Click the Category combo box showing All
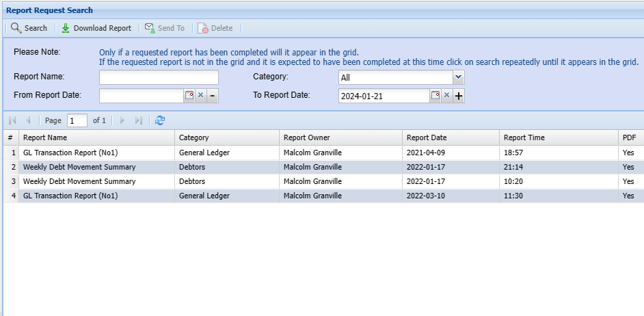This screenshot has width=644, height=316. (x=396, y=77)
